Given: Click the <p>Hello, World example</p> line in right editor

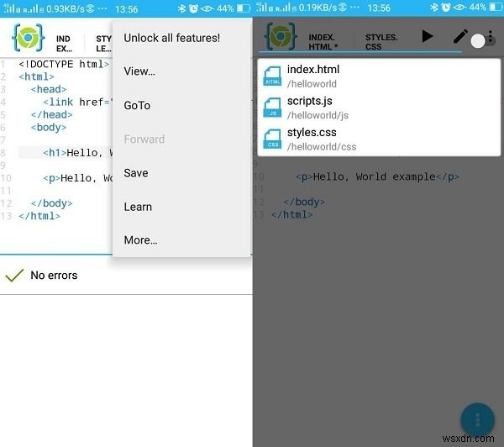Looking at the screenshot, I should tap(377, 176).
